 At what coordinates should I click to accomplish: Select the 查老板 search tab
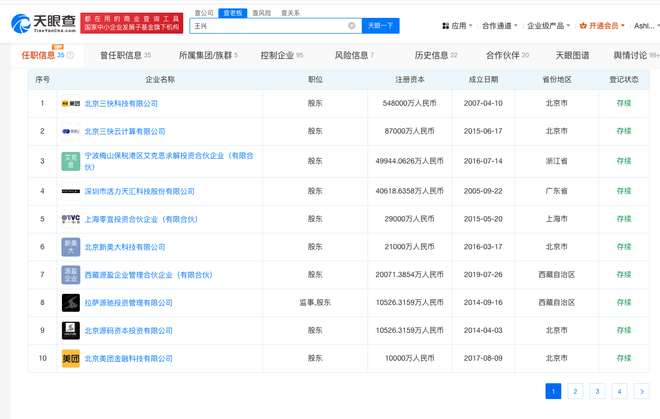[x=233, y=13]
